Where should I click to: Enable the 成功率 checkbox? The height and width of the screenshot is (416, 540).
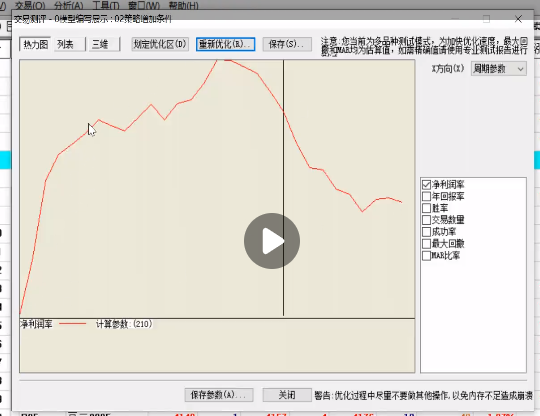pyautogui.click(x=426, y=232)
